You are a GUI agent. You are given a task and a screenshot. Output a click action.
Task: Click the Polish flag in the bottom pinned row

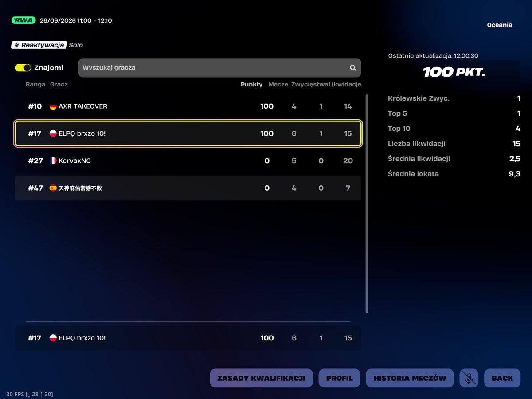[53, 338]
